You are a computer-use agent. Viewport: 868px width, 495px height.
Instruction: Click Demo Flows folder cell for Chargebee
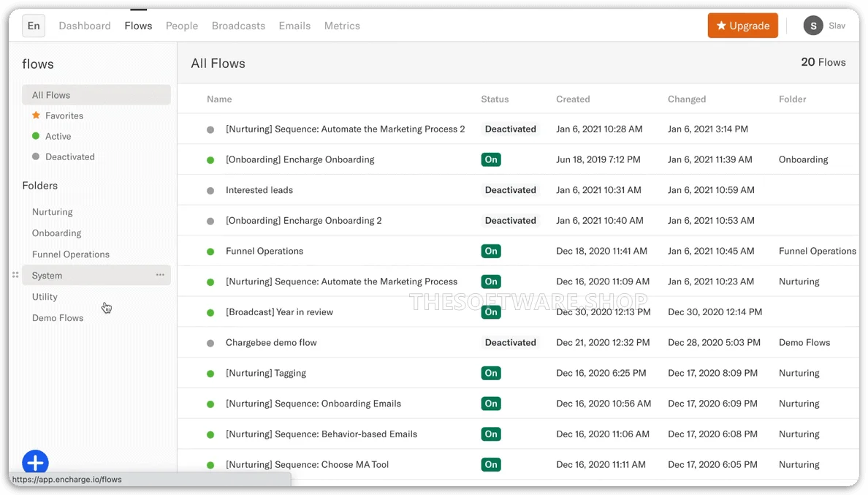pyautogui.click(x=804, y=342)
